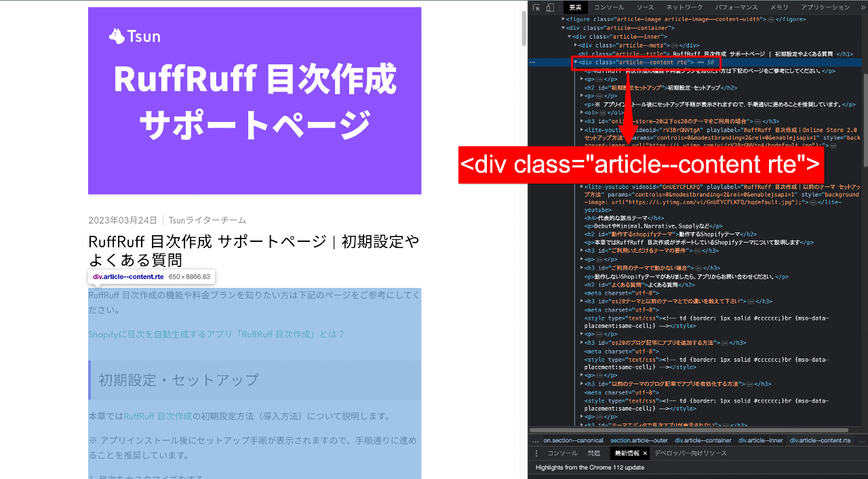Select the p 動作しないShopifyテーマがありましたら row
Viewport: 868px width, 479px height.
[686, 276]
